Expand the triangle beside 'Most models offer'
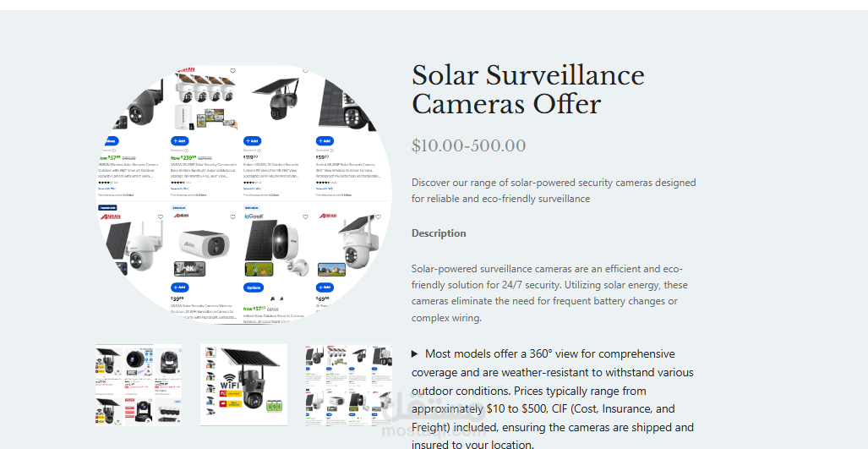This screenshot has height=449, width=868. point(415,354)
